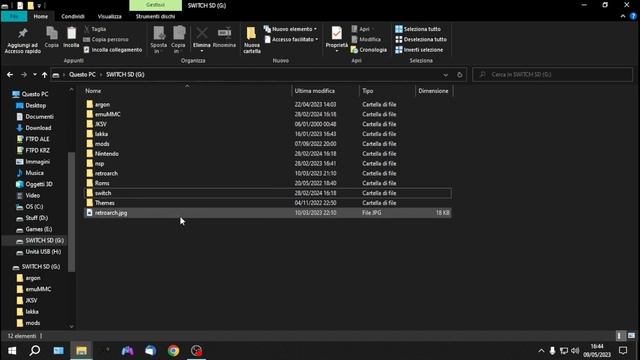Open Windows Start menu
This screenshot has height=360, width=640.
coord(12,351)
